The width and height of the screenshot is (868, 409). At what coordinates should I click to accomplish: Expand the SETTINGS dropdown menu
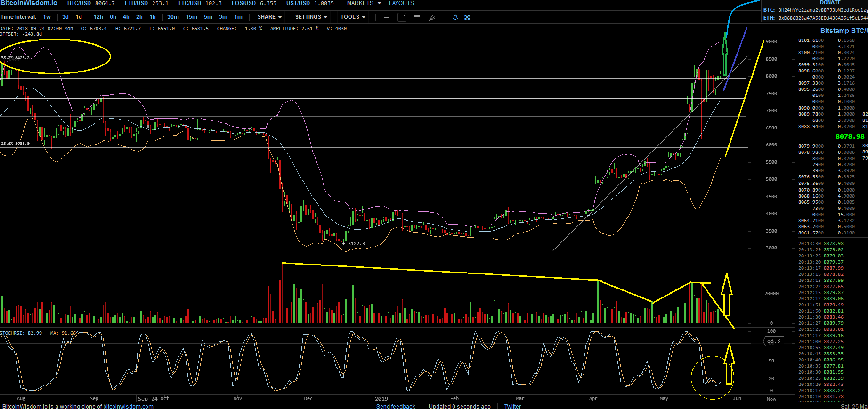(311, 17)
